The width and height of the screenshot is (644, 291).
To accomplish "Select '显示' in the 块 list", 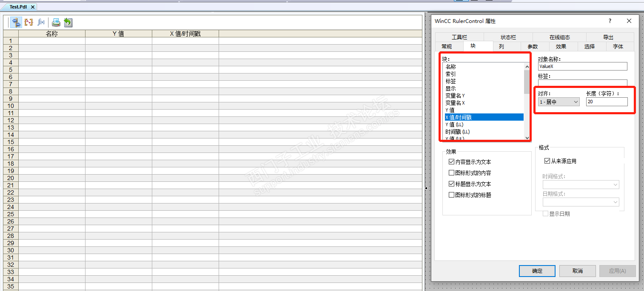I will 484,88.
